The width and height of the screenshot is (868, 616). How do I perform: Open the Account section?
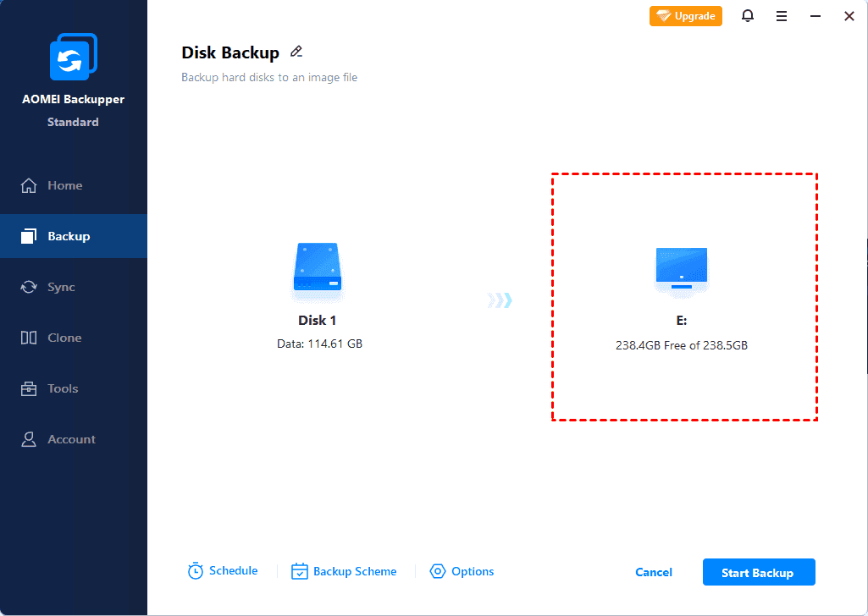[x=30, y=438]
